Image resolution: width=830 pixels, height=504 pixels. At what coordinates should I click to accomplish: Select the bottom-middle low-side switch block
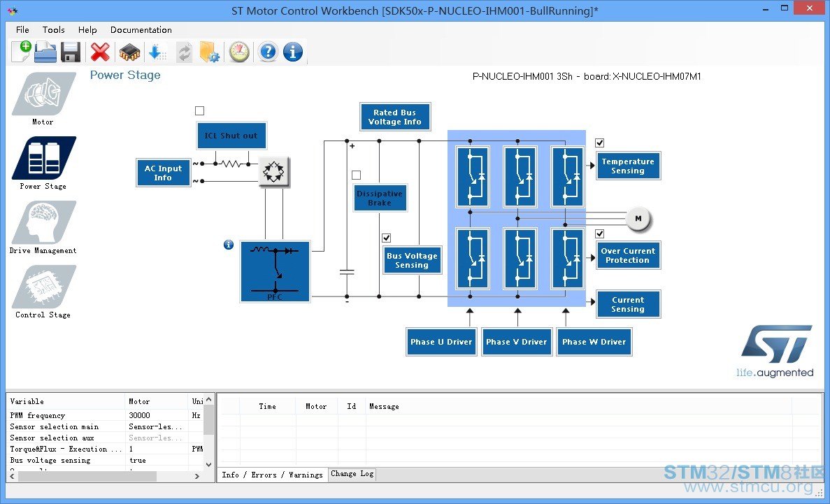click(x=520, y=258)
